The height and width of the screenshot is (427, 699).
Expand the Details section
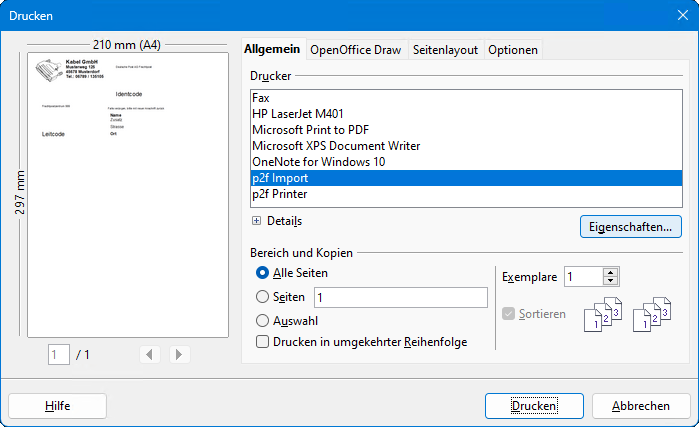257,220
